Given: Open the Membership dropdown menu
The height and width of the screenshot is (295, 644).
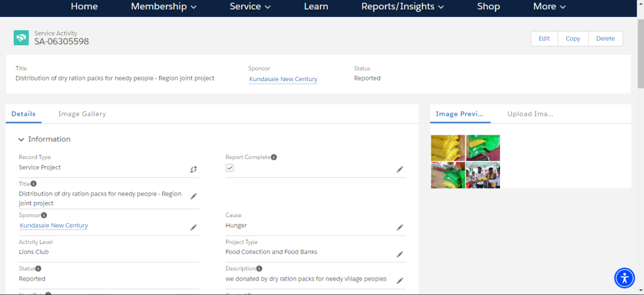Looking at the screenshot, I should tap(164, 6).
